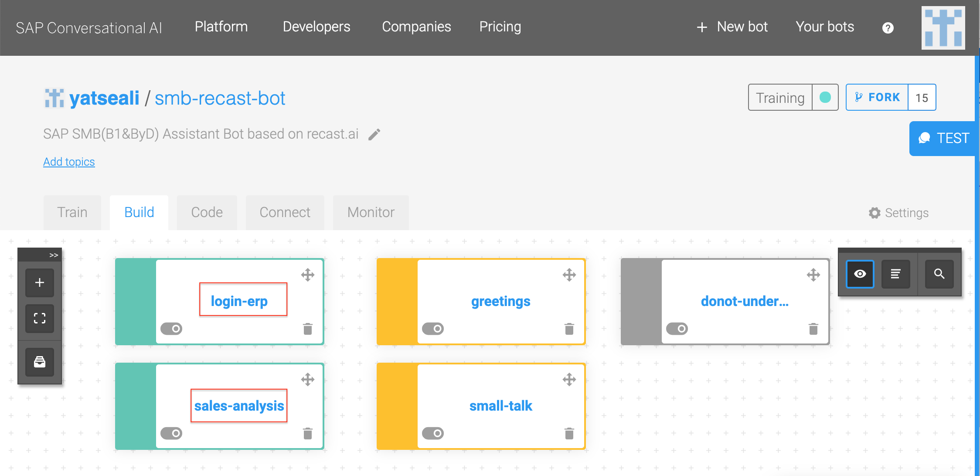Click the Add topics link

[68, 162]
